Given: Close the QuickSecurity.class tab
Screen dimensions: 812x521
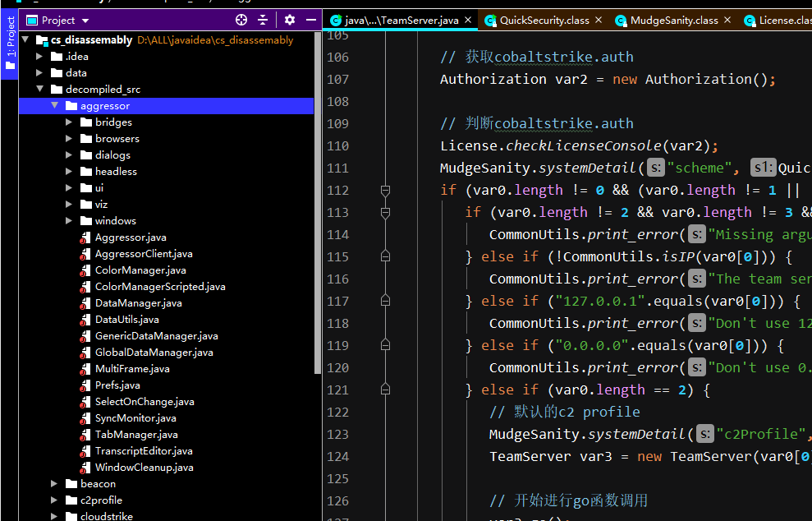Looking at the screenshot, I should [597, 21].
